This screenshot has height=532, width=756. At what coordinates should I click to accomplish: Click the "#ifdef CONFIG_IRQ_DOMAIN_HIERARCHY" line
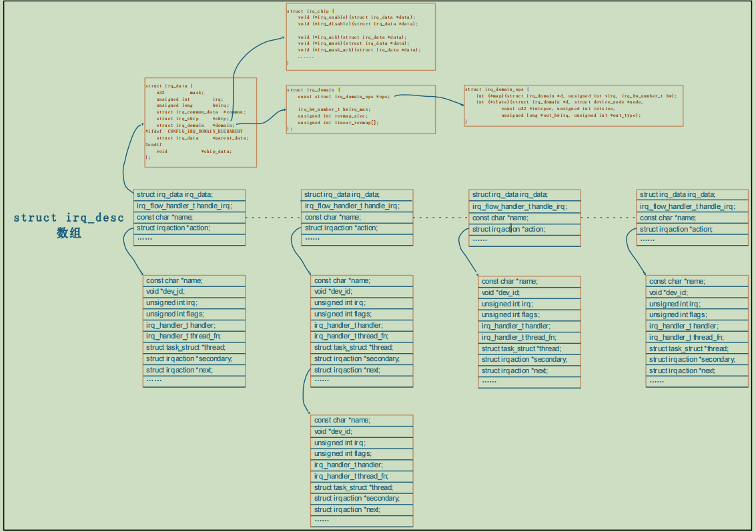click(x=194, y=131)
